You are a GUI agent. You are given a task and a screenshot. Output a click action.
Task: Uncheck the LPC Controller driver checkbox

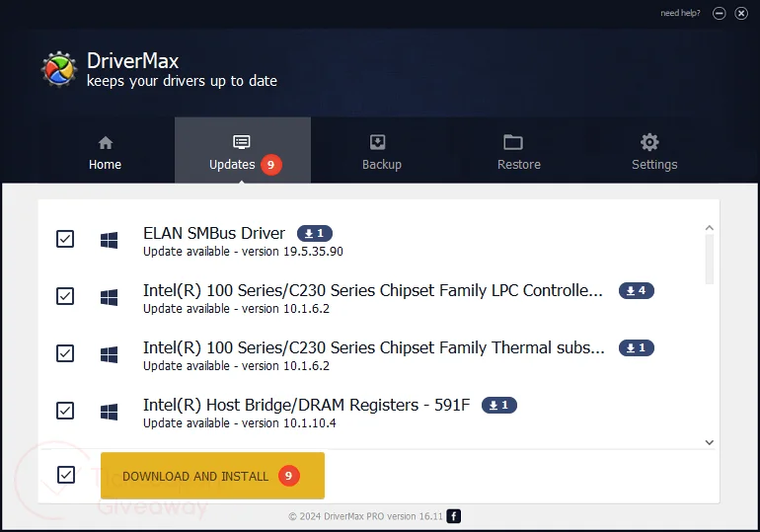click(x=65, y=296)
